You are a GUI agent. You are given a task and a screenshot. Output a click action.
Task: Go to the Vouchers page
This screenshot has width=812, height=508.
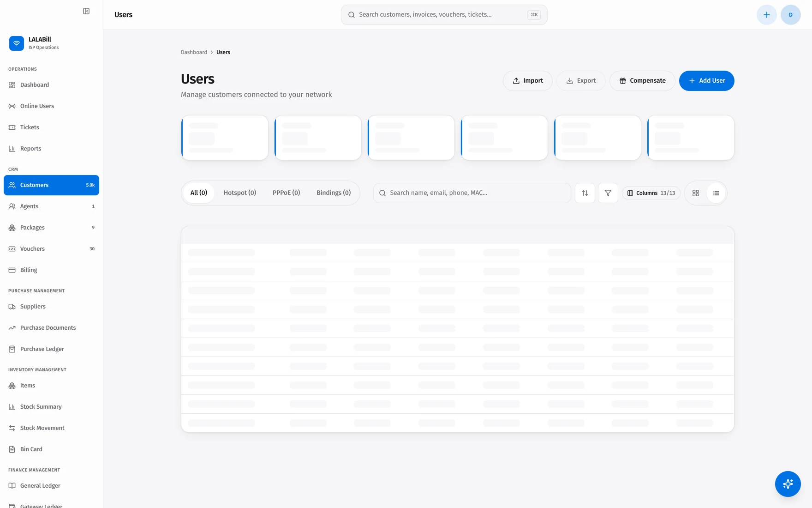click(51, 249)
